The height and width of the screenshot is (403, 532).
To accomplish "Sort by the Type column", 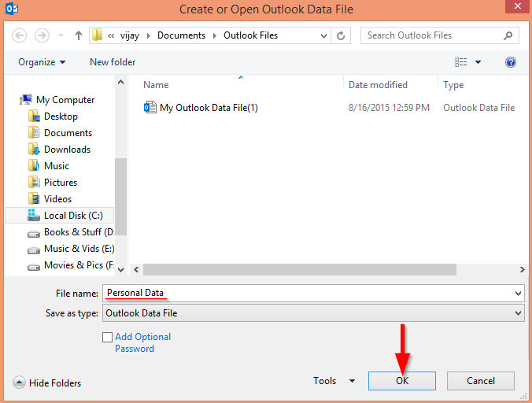I will tap(453, 85).
